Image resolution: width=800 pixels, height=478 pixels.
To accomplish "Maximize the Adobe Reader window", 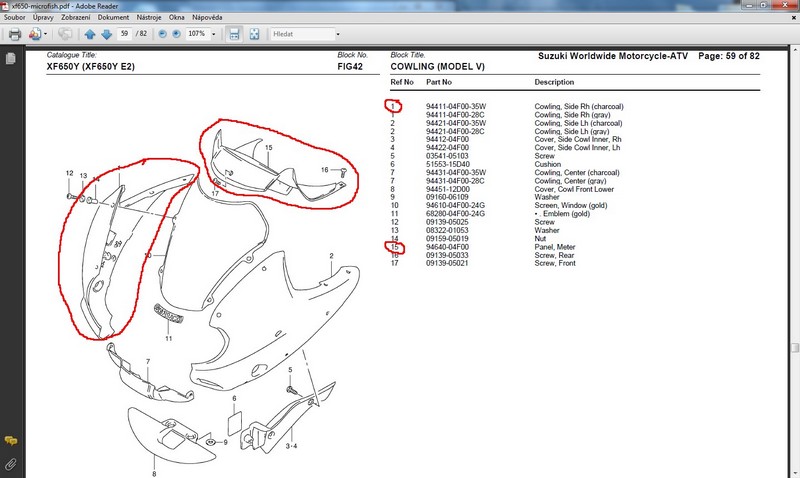I will click(764, 5).
